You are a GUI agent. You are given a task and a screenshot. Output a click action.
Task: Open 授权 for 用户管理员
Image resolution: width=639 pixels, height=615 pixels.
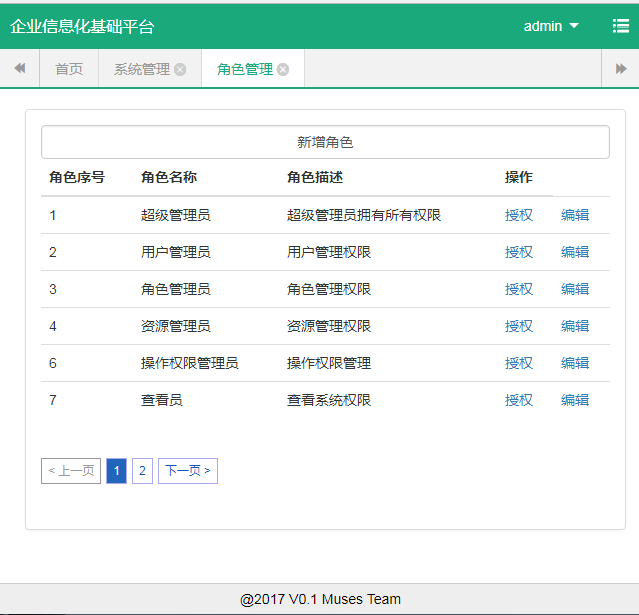519,252
